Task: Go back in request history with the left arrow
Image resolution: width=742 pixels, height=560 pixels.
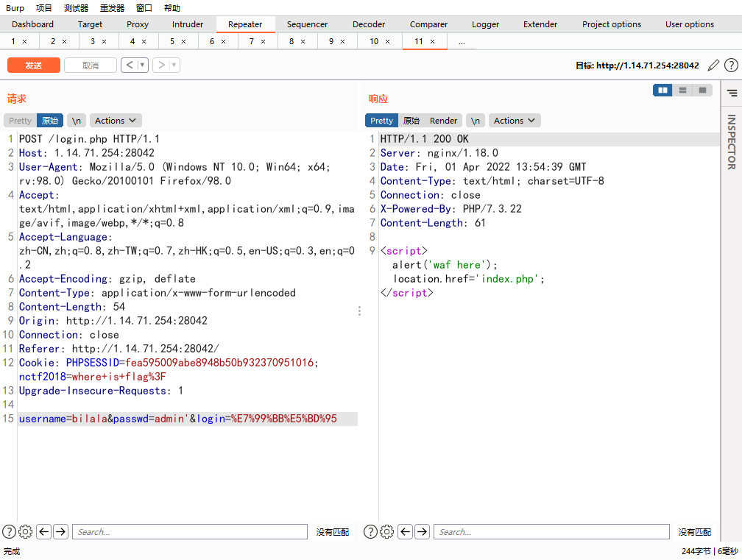Action: 130,65
